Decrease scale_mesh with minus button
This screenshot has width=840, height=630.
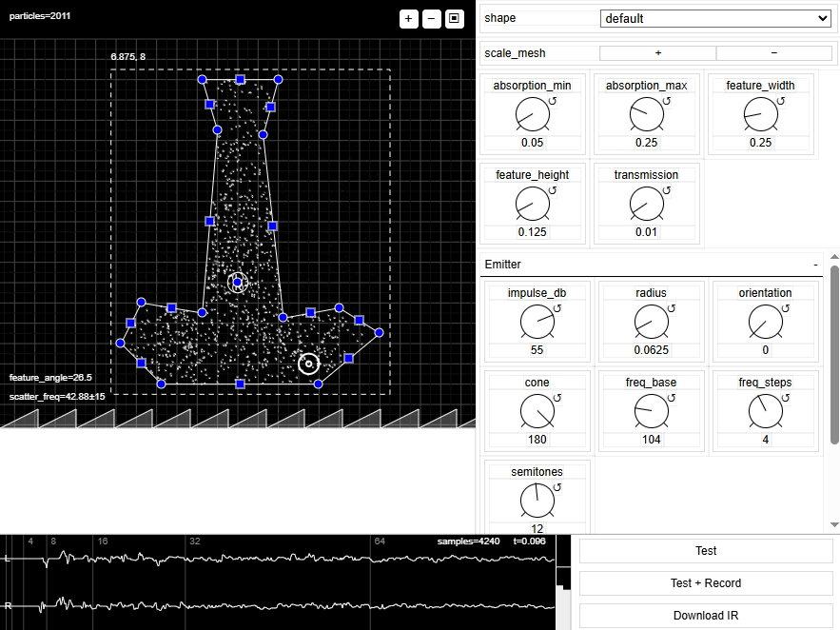click(x=773, y=53)
